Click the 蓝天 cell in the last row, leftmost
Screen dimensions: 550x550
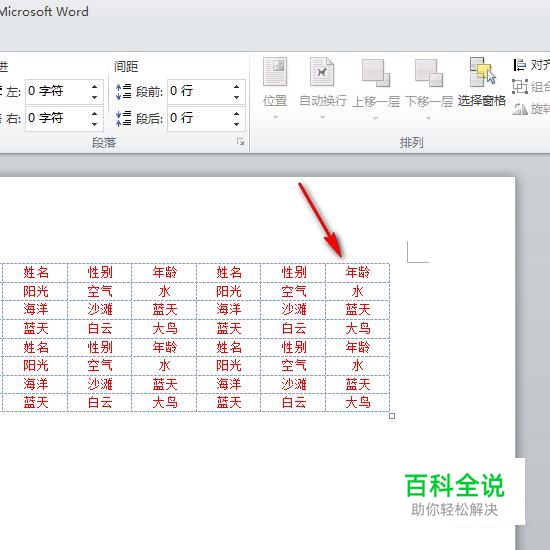coord(36,402)
